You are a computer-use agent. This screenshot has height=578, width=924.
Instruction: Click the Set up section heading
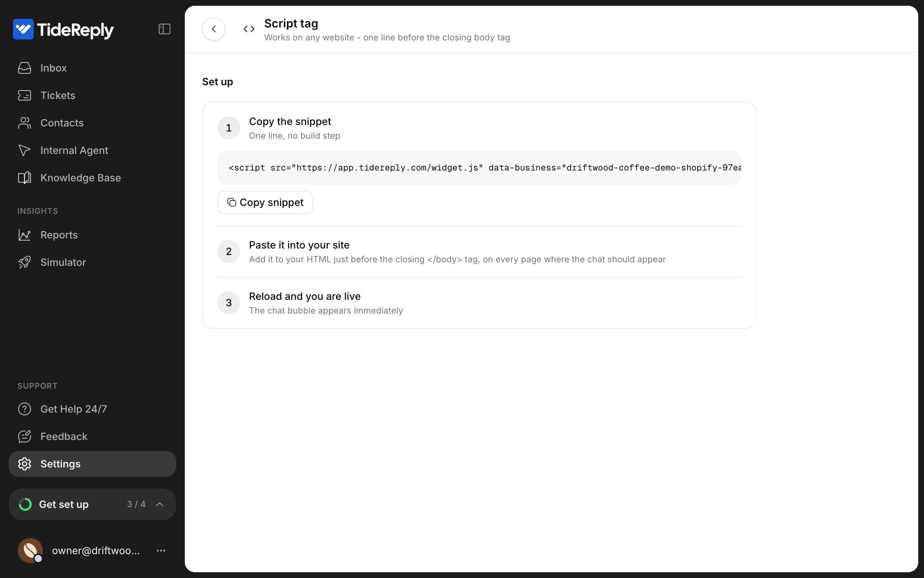[217, 82]
